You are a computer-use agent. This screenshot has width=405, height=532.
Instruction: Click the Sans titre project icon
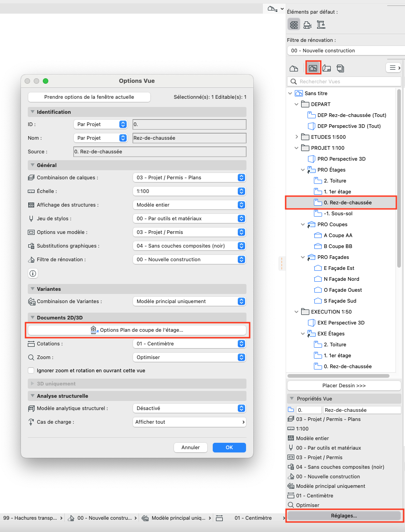299,93
